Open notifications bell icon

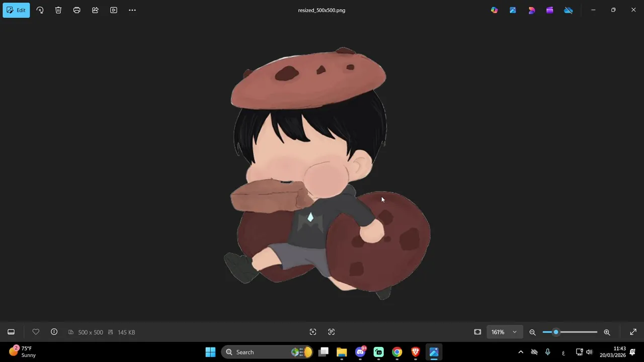tap(632, 352)
